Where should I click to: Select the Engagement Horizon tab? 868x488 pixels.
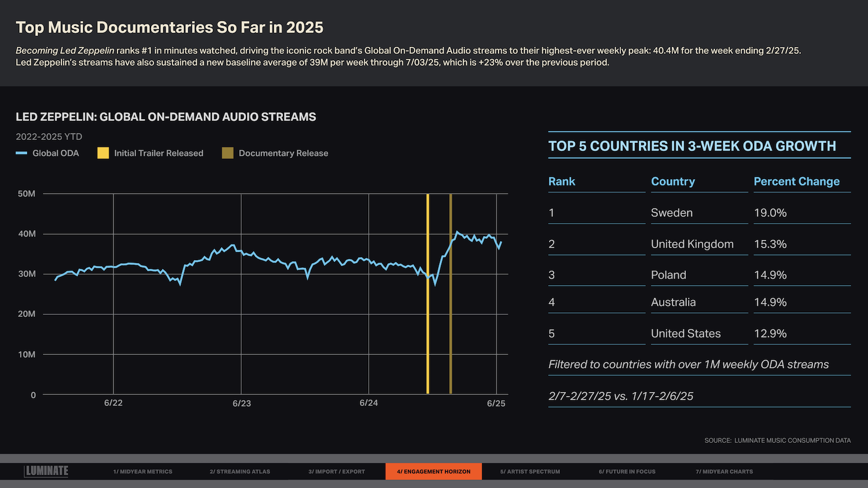coord(433,471)
